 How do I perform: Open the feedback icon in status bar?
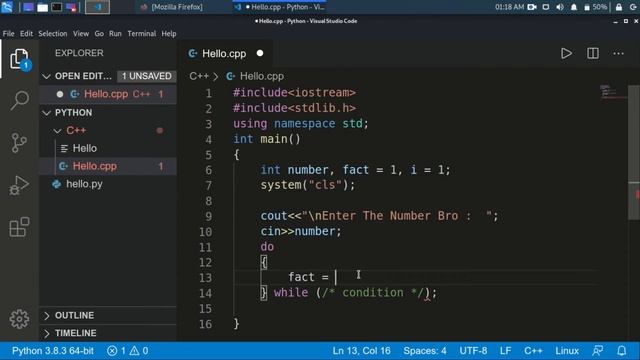pos(598,351)
